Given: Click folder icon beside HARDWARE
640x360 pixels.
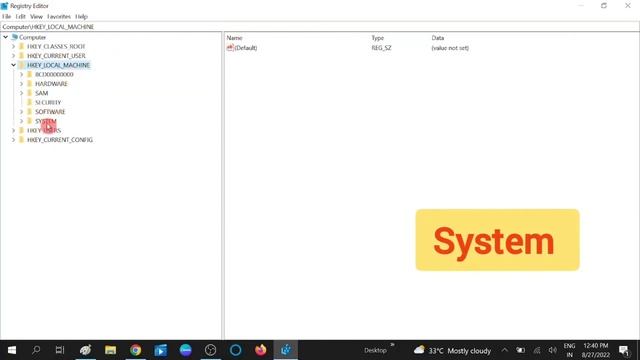Looking at the screenshot, I should click(x=30, y=84).
